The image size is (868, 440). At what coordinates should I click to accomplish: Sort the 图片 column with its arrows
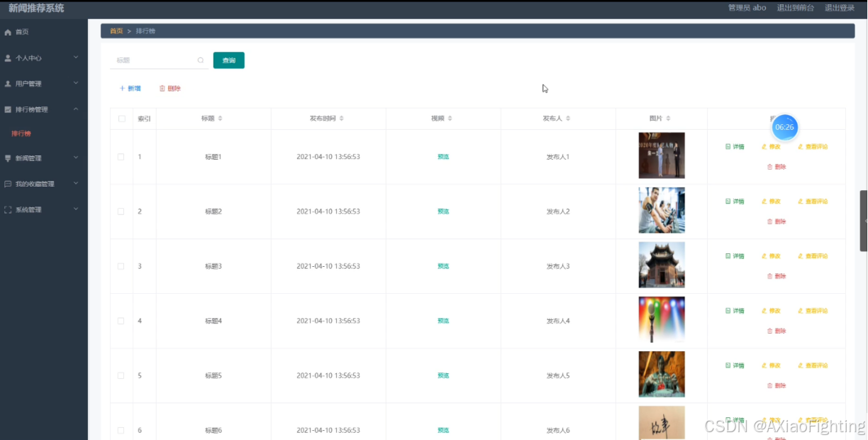click(669, 119)
